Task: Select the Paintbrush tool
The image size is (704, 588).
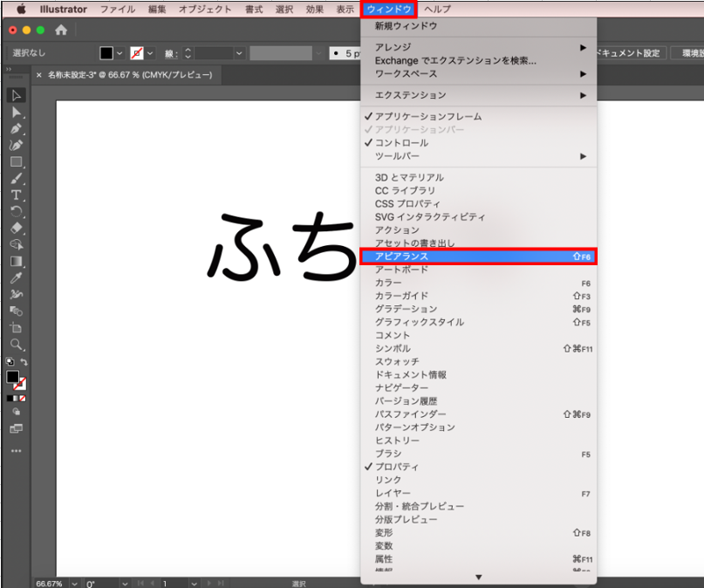Action: click(17, 179)
